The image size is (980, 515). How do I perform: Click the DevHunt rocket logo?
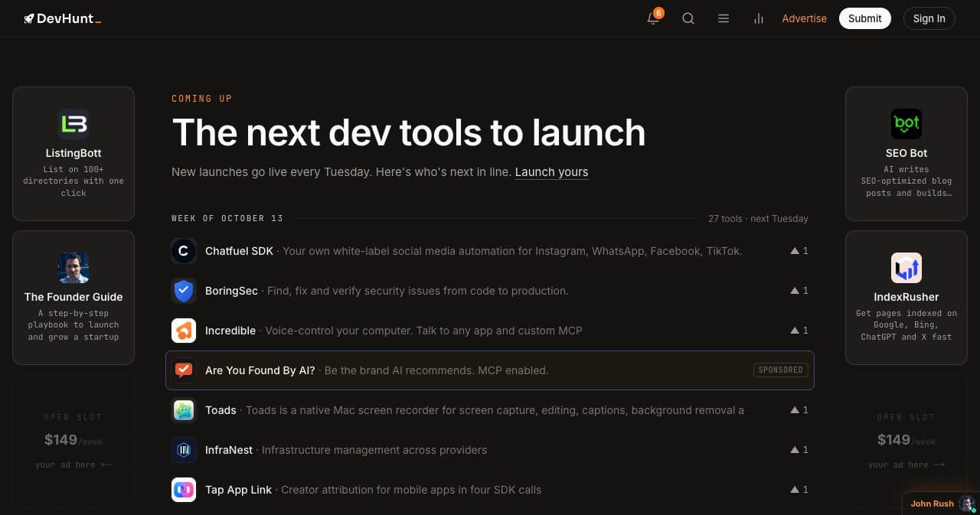29,18
